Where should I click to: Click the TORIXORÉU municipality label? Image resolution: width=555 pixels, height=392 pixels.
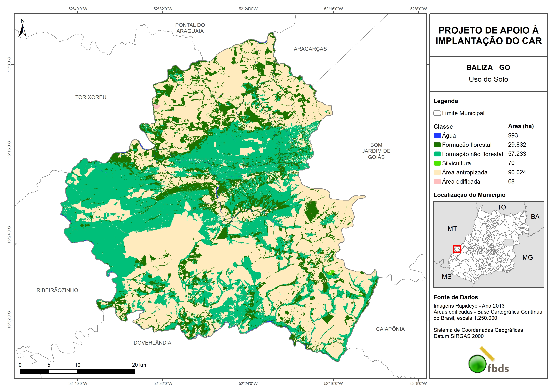[91, 97]
